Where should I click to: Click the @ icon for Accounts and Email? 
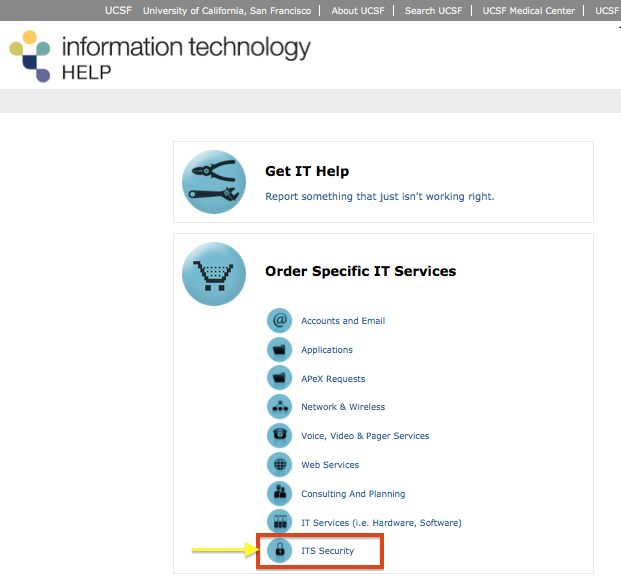[x=280, y=320]
